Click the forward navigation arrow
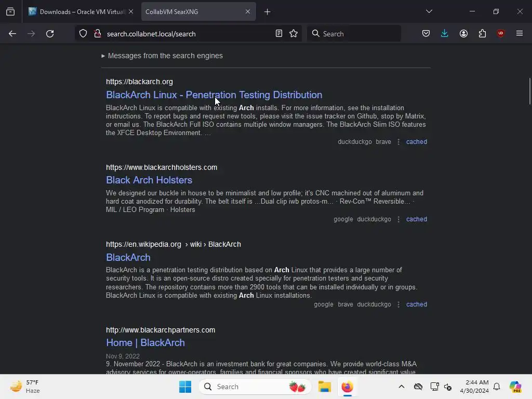Viewport: 532px width, 399px height. [31, 34]
